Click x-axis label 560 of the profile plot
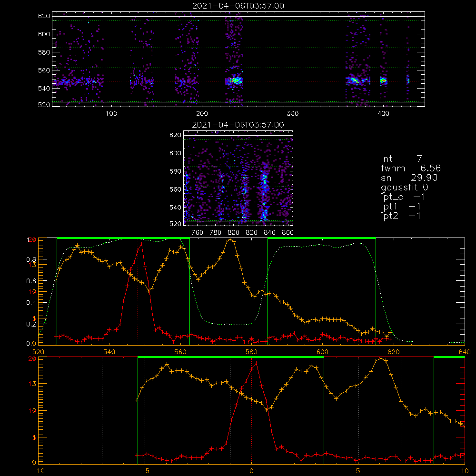Screen dimensions: 476x476 (x=180, y=352)
